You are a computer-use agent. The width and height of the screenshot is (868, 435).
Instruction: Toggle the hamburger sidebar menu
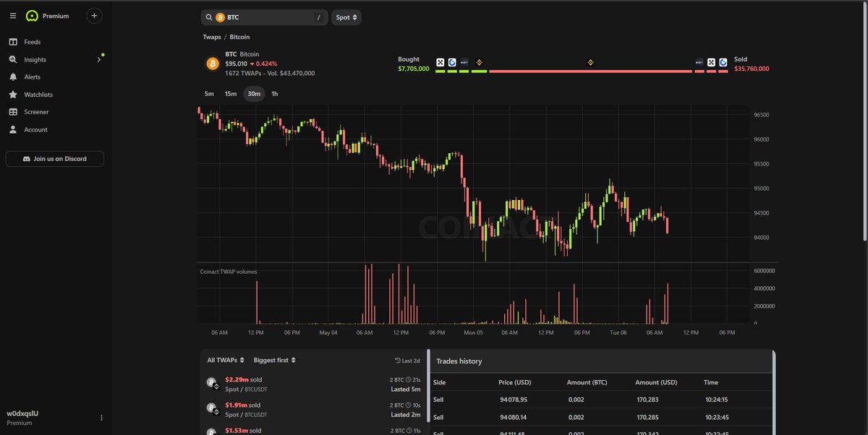[12, 16]
